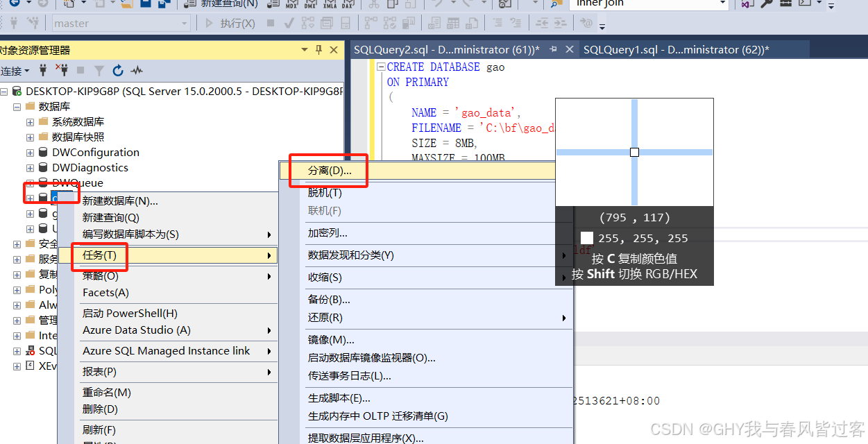Expand the 系统数据库 node
The image size is (868, 444).
(x=31, y=122)
